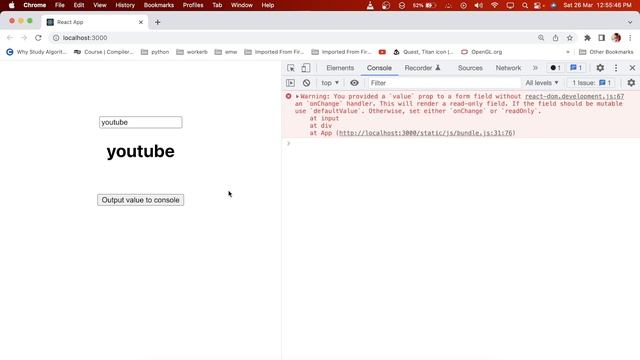The width and height of the screenshot is (640, 360).
Task: Switch to the Network tab
Action: click(x=508, y=68)
